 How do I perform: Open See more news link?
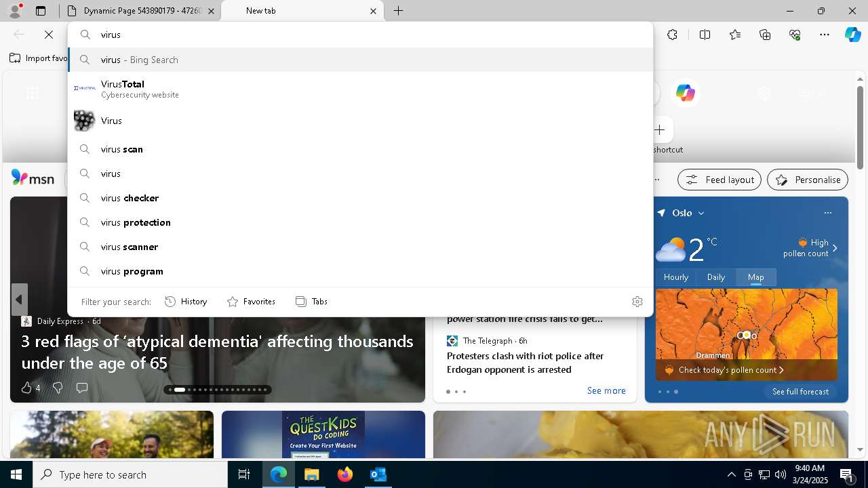coord(606,390)
